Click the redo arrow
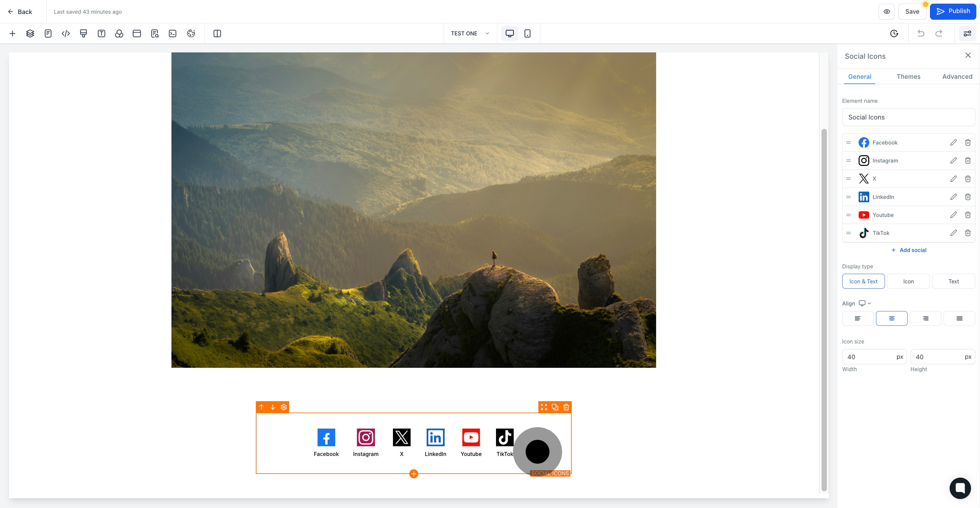This screenshot has width=980, height=508. [x=939, y=33]
